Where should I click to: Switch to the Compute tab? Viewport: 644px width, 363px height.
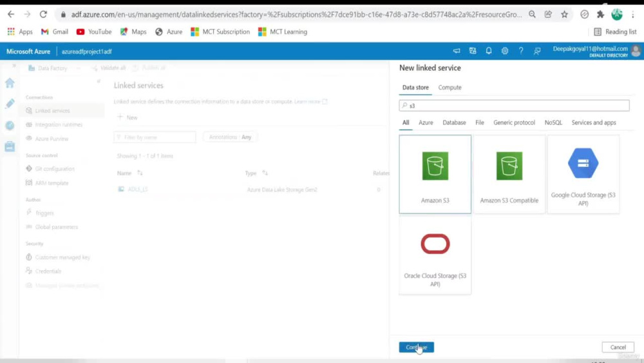point(450,87)
